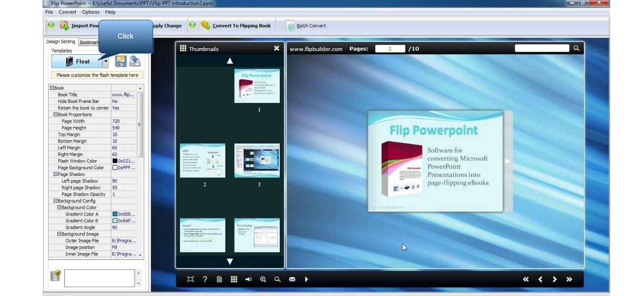
Task: Pick the Gradient Color A swatch
Action: click(115, 214)
